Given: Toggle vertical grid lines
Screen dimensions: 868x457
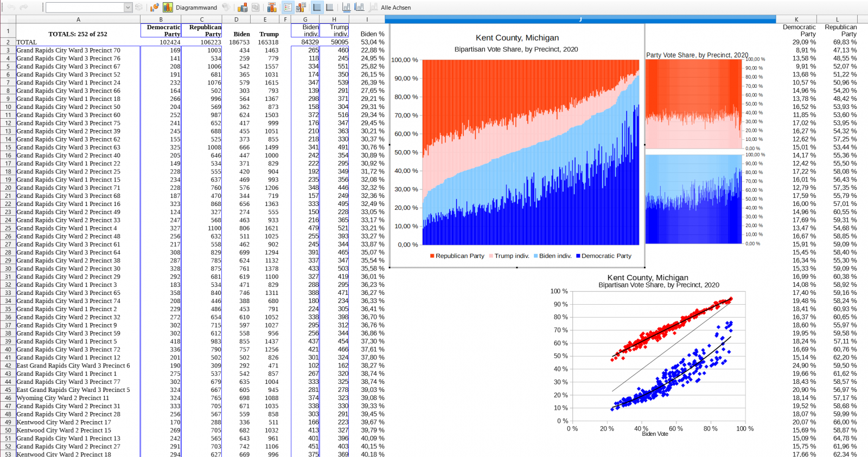Looking at the screenshot, I should (x=329, y=8).
